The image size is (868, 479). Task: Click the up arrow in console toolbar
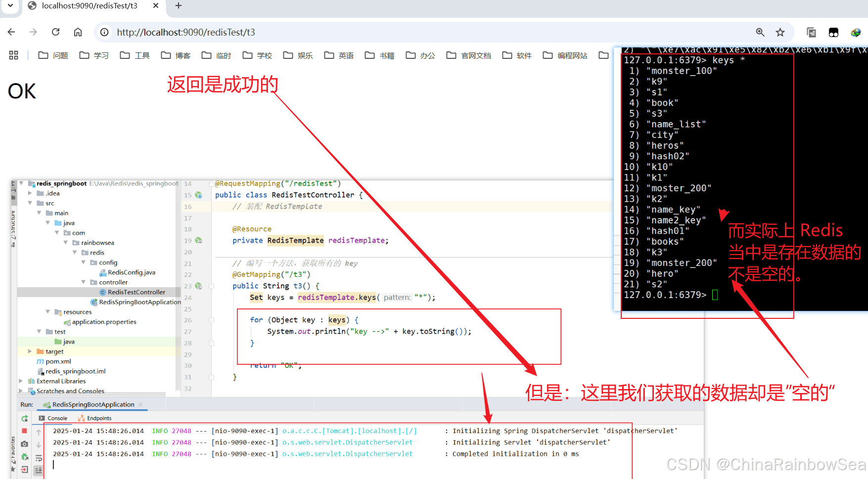click(39, 432)
